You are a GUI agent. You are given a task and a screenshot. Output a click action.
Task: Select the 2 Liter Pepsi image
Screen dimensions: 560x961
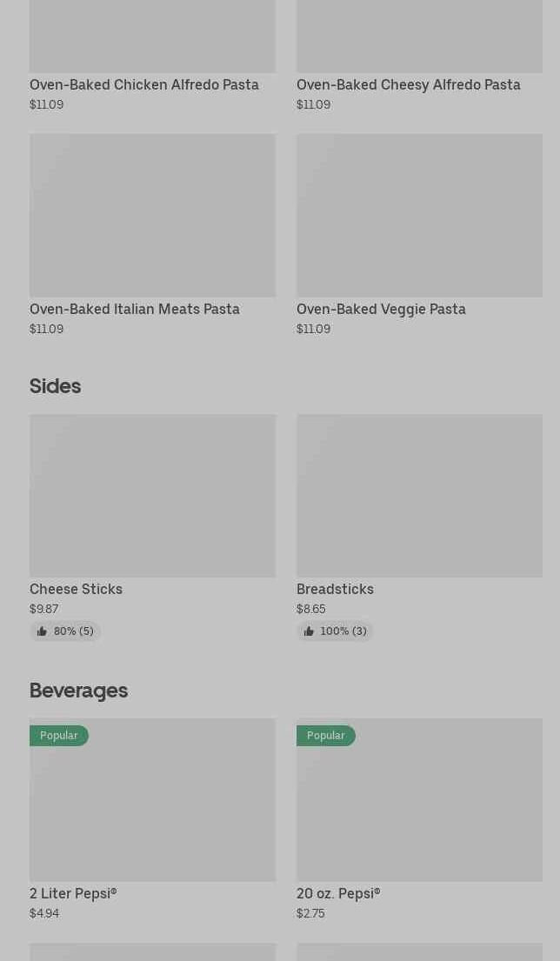(152, 809)
